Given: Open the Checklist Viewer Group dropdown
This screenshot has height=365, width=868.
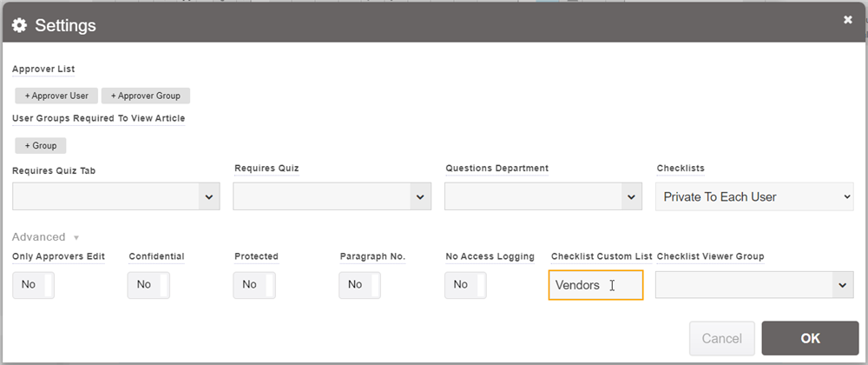Looking at the screenshot, I should [754, 285].
